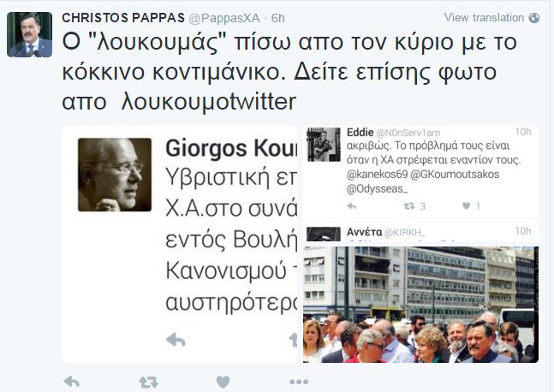Click the Giorgos Koumoutsakos name in screenshot
Viewport: 554px width, 392px height.
(x=231, y=148)
